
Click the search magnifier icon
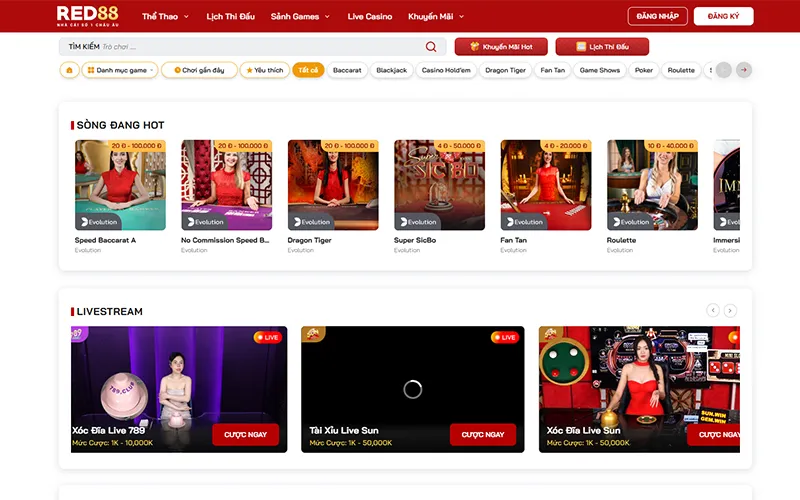tap(431, 46)
